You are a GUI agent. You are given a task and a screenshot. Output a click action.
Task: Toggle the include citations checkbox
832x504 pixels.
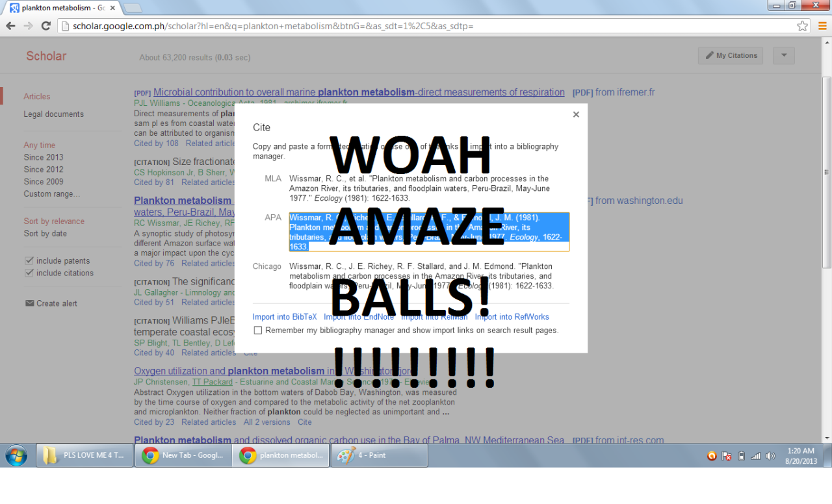point(29,273)
